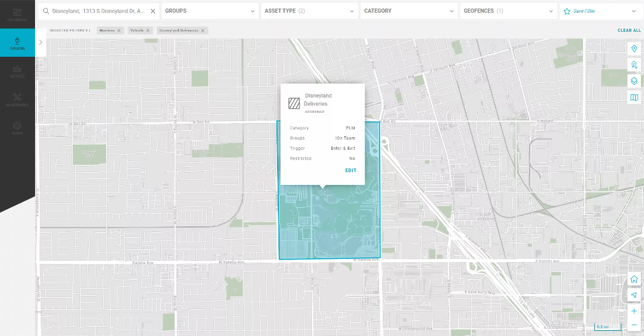Zoom in using the plus button
This screenshot has width=644, height=336.
[x=634, y=311]
